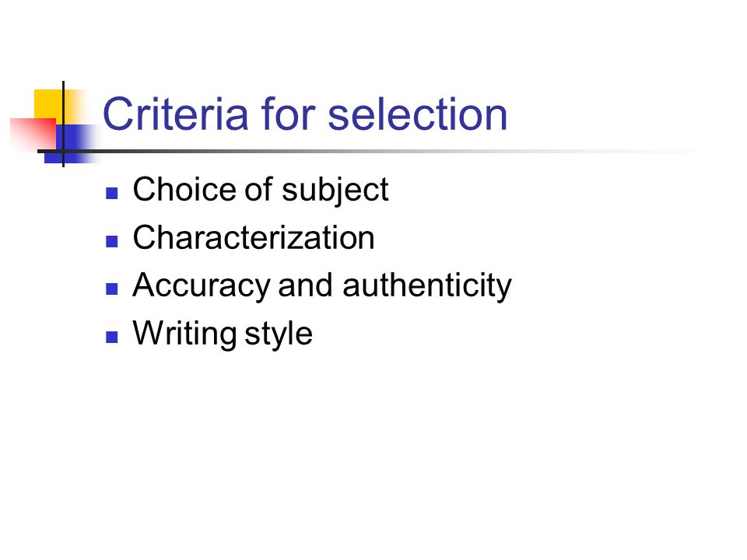Click the blue bullet before Characterization
747x560 pixels.
(111, 241)
